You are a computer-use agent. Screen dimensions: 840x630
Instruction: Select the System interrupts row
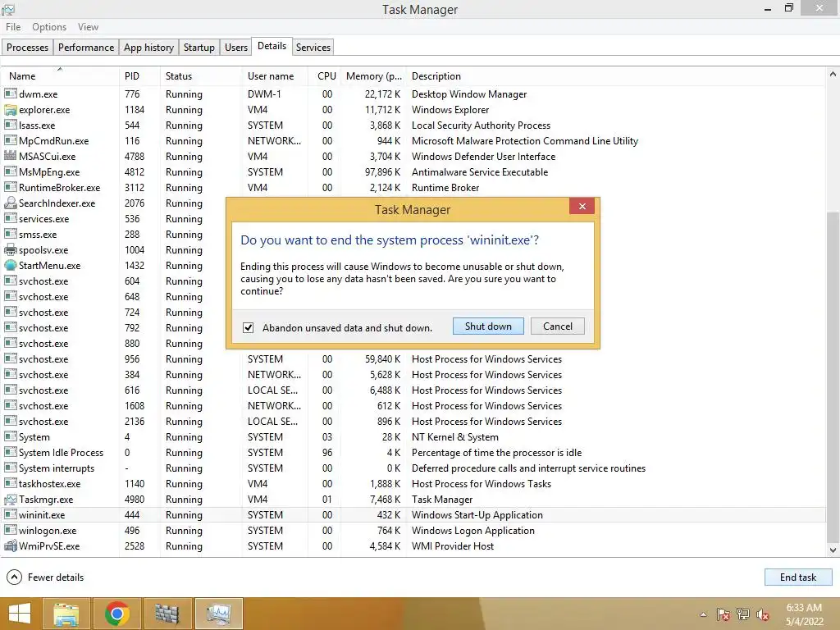413,468
